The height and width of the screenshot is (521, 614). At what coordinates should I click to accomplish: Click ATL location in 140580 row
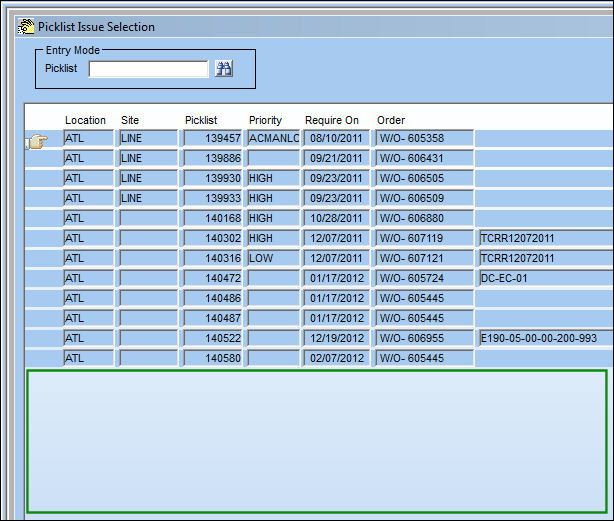coord(88,358)
